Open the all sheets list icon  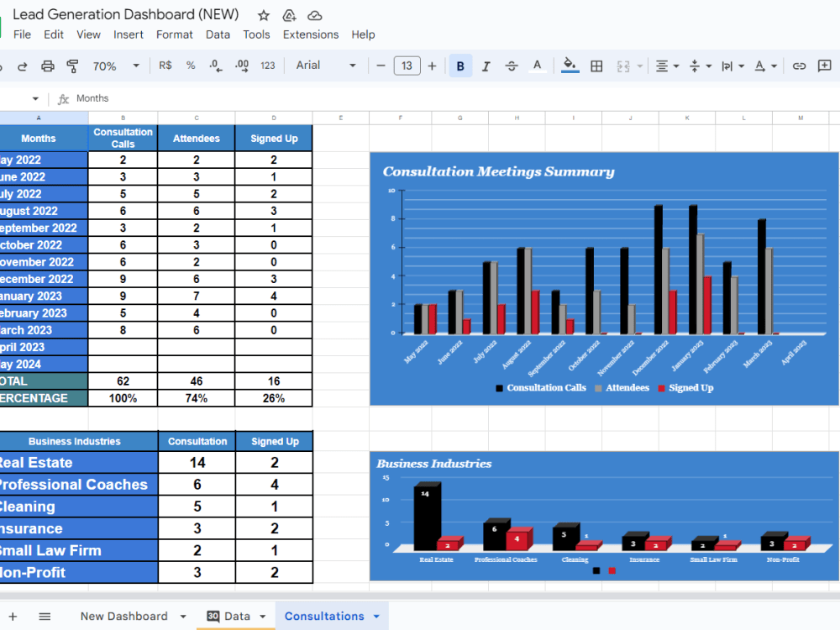pos(45,617)
